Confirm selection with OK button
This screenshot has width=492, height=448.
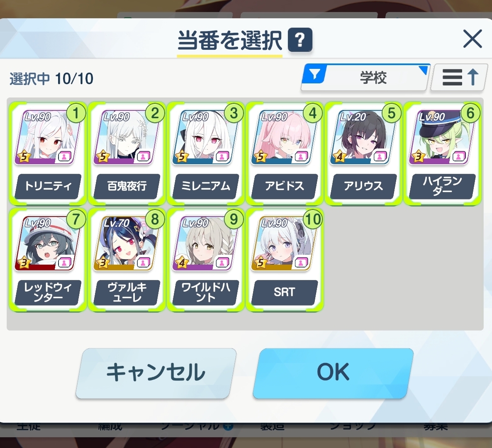(x=333, y=373)
